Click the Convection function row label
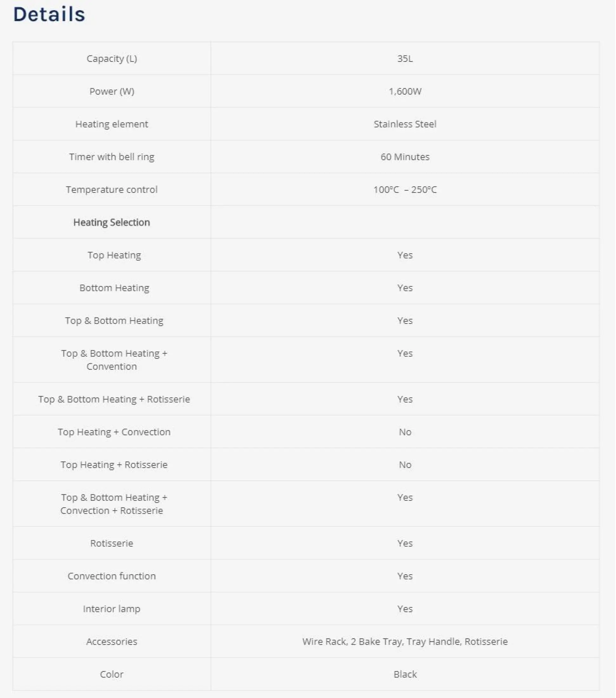Viewport: 616px width, 698px height. 112,576
